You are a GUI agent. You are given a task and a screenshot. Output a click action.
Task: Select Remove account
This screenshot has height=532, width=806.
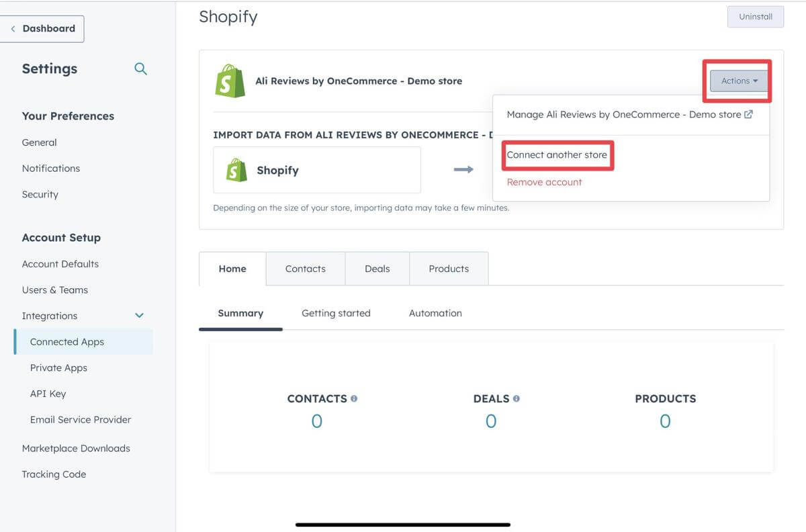coord(544,182)
